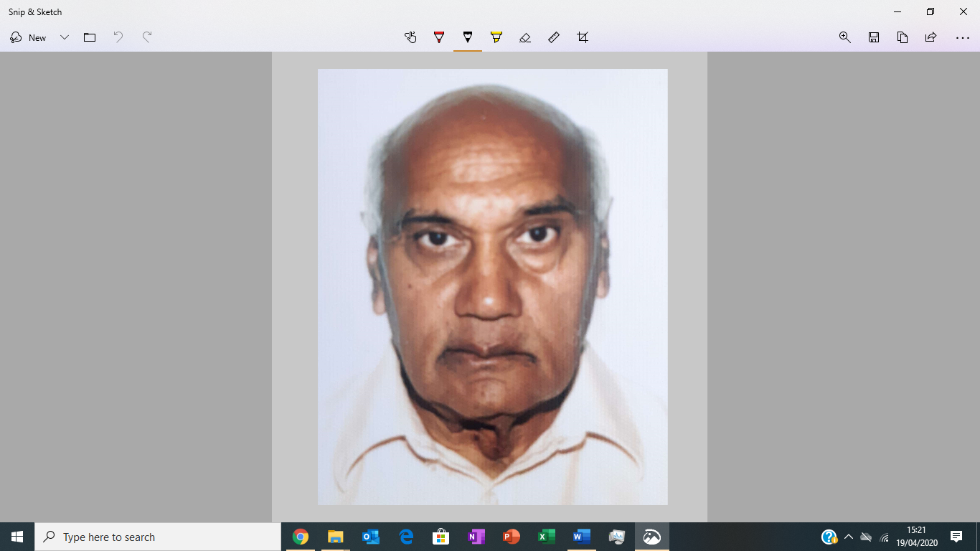
Task: Open Microsoft Word from the taskbar
Action: coord(581,536)
